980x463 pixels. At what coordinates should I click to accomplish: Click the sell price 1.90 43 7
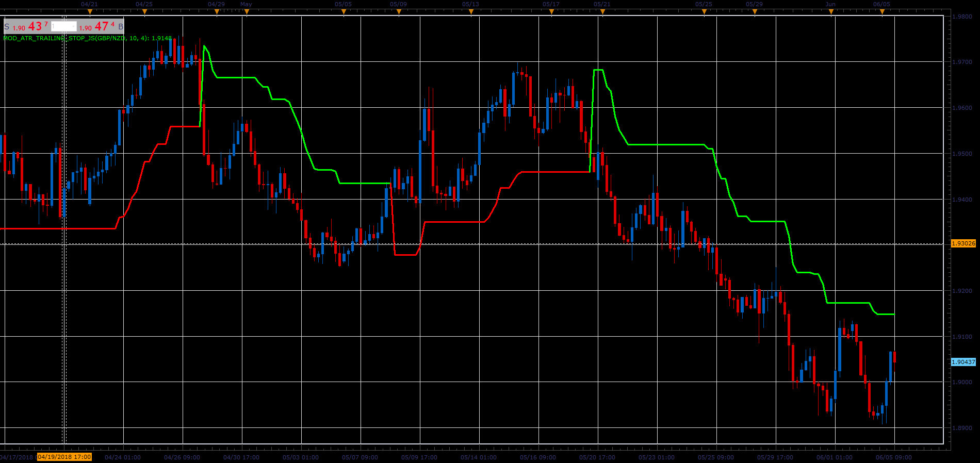click(30, 26)
